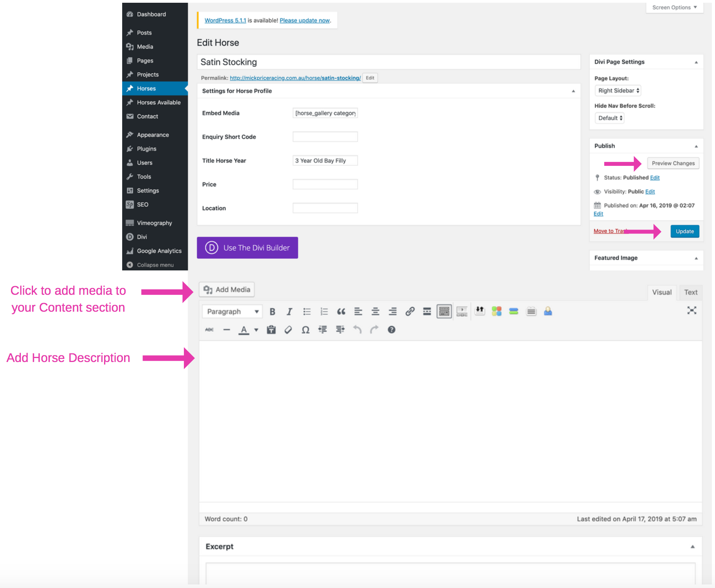Viewport: 715px width, 588px height.
Task: Open the Page Layout dropdown set to Right Sidebar
Action: point(618,90)
